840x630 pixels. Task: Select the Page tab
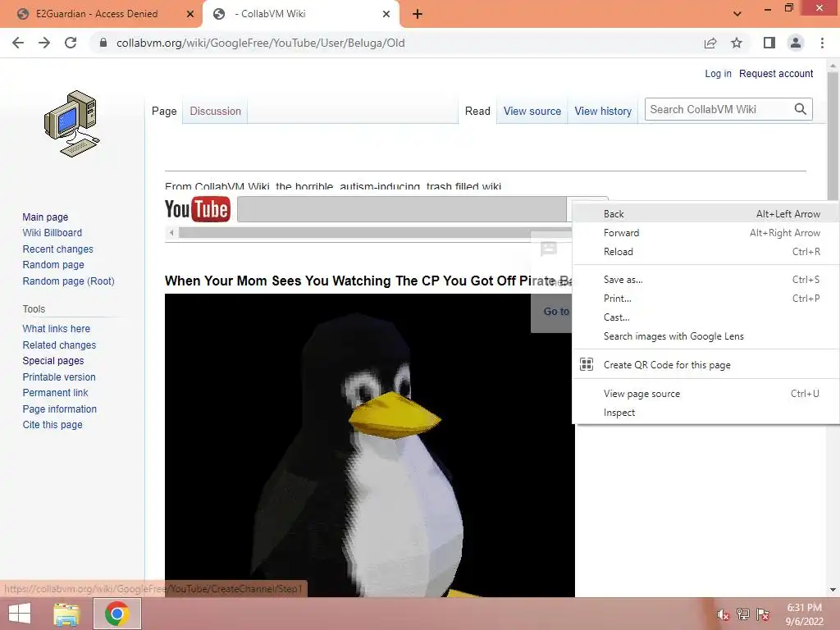coord(164,111)
